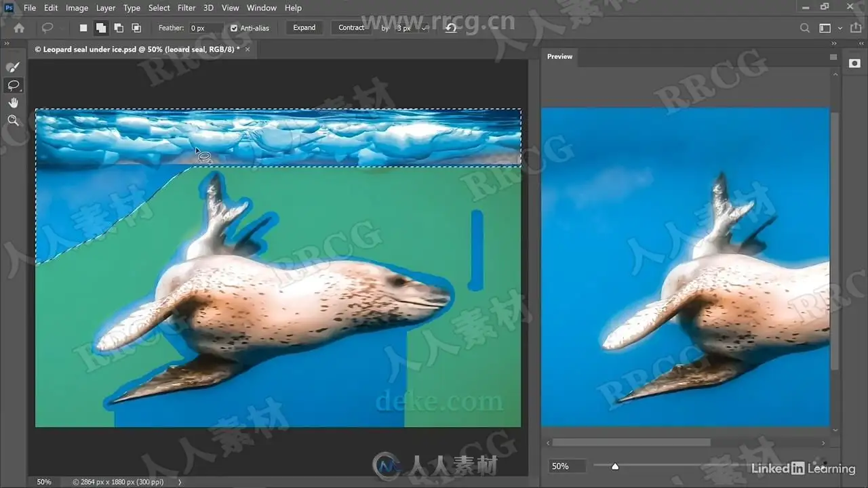Click the reset workspace undo arrow icon
The image size is (868, 488).
pyautogui.click(x=451, y=28)
